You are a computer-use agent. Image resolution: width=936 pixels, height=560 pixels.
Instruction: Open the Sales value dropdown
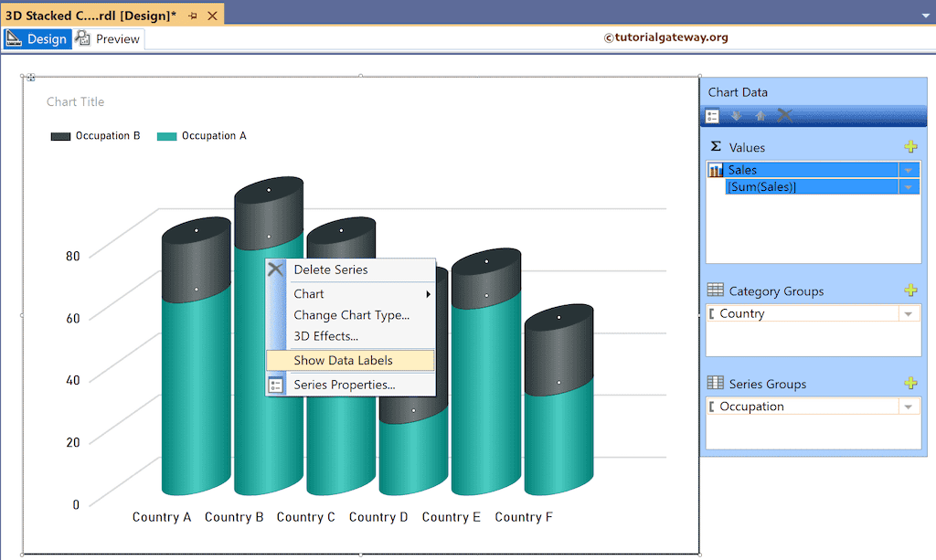909,169
